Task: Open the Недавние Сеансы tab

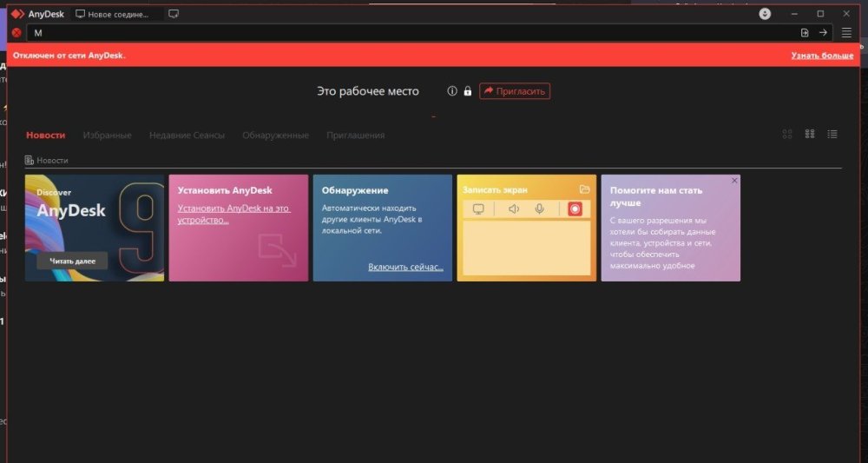Action: tap(187, 136)
